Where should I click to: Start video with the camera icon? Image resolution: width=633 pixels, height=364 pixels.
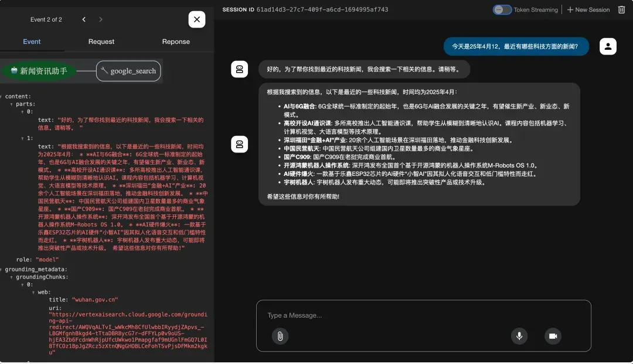(553, 336)
